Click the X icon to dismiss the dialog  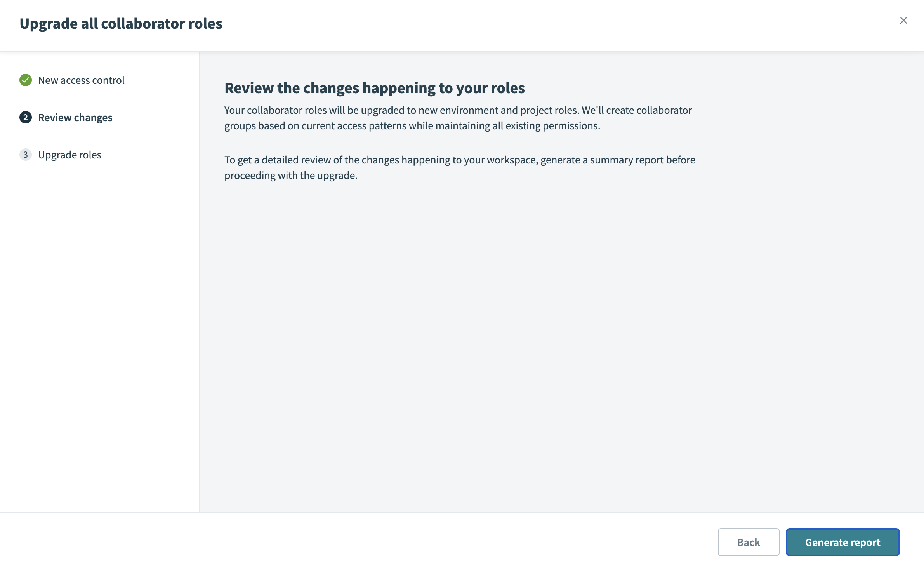903,21
